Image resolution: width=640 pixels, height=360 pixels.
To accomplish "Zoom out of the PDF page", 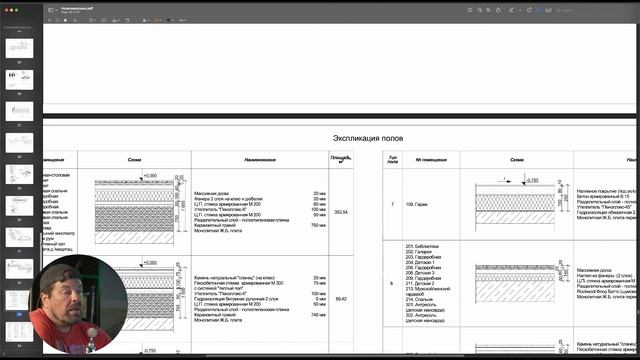I will (x=480, y=10).
